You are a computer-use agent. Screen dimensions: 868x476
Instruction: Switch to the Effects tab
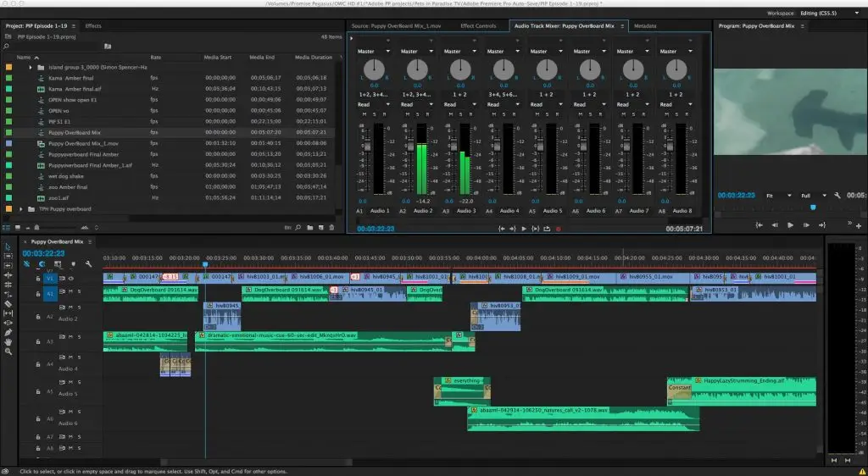93,26
